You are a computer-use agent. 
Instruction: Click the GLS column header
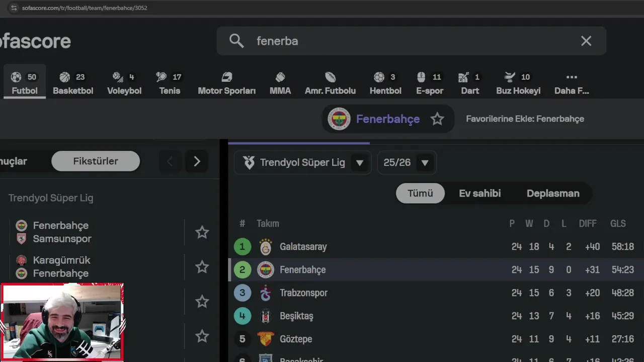(x=618, y=224)
